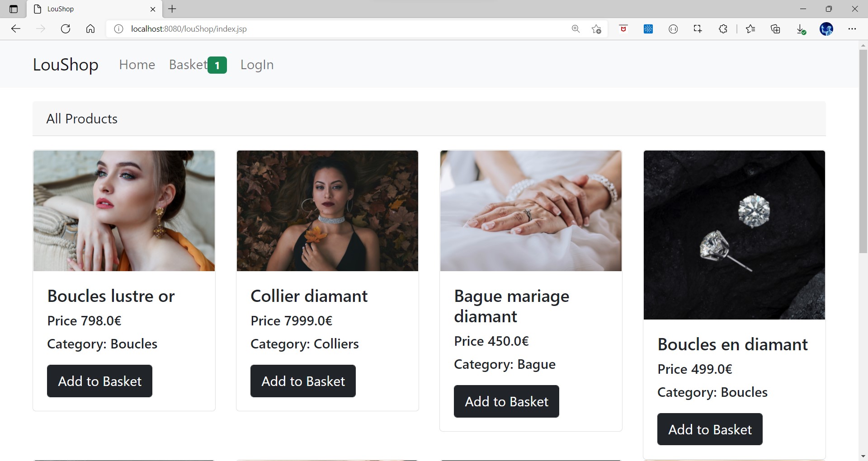Add Collier diamant to basket

(x=303, y=381)
